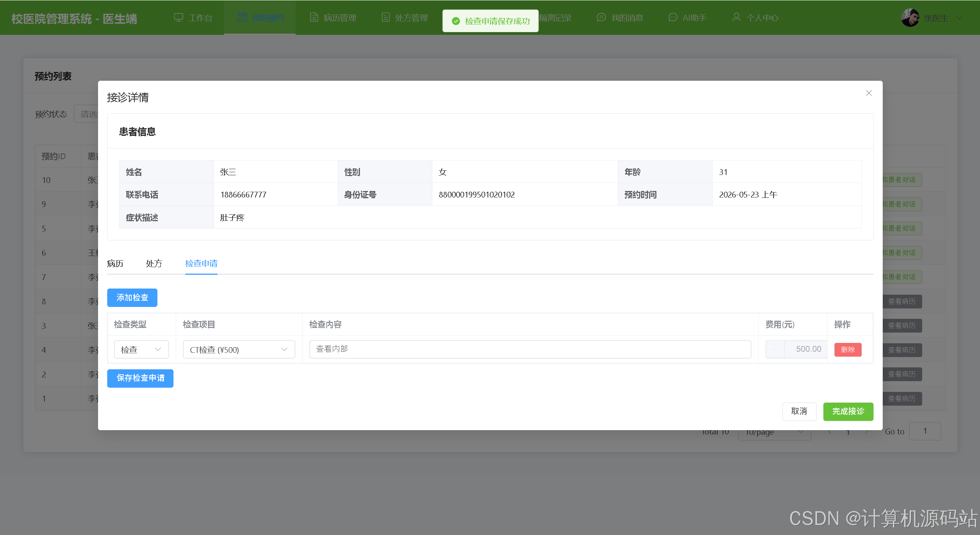This screenshot has height=535, width=980.
Task: Open the 检查类型 dropdown showing 检查
Action: (x=141, y=349)
